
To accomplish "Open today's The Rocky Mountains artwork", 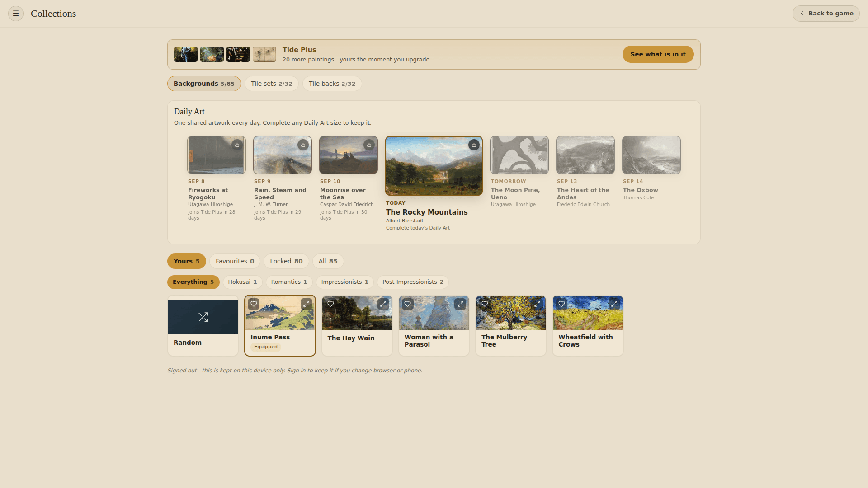I will coord(434,166).
